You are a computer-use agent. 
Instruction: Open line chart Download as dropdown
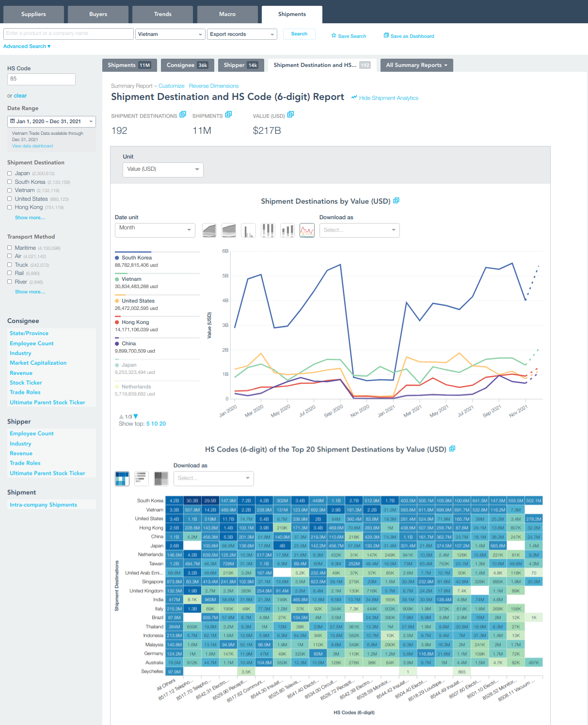(360, 230)
